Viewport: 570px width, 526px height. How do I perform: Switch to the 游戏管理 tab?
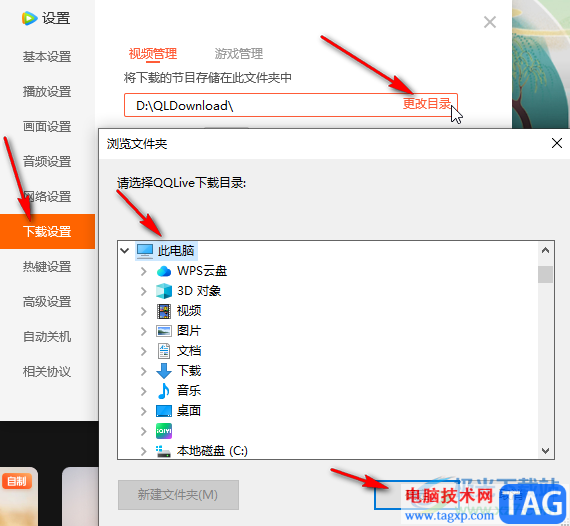tap(238, 54)
